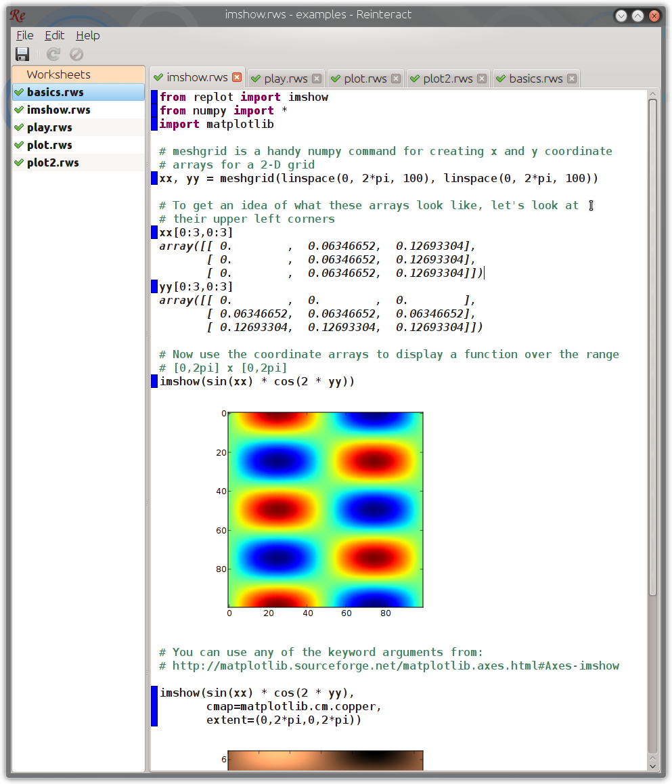Click the Interrupt calculation toolbar icon

pos(76,54)
